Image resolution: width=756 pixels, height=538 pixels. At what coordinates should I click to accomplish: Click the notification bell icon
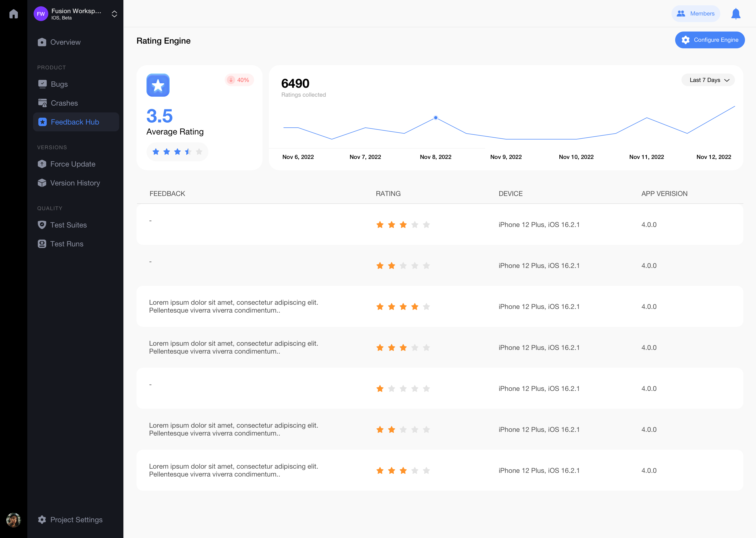(736, 14)
